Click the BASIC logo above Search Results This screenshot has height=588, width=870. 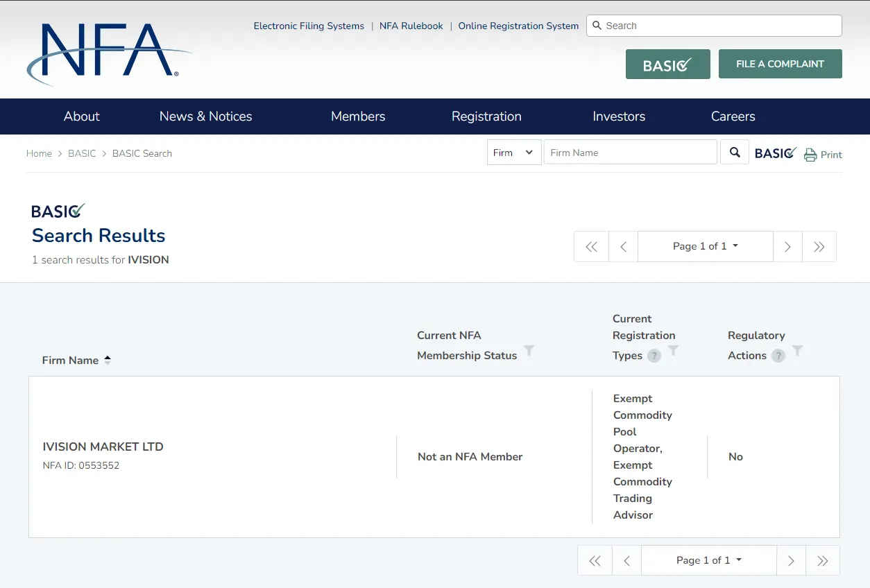click(58, 210)
